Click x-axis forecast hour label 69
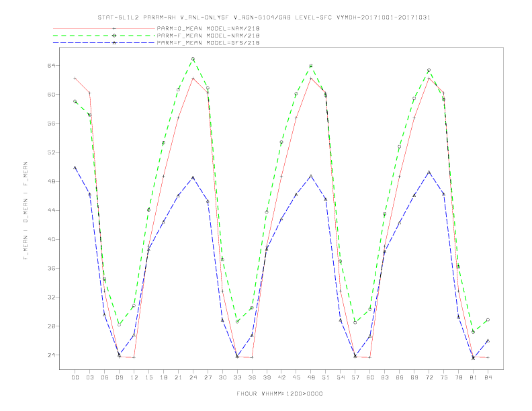This screenshot has width=532, height=411. pyautogui.click(x=414, y=377)
